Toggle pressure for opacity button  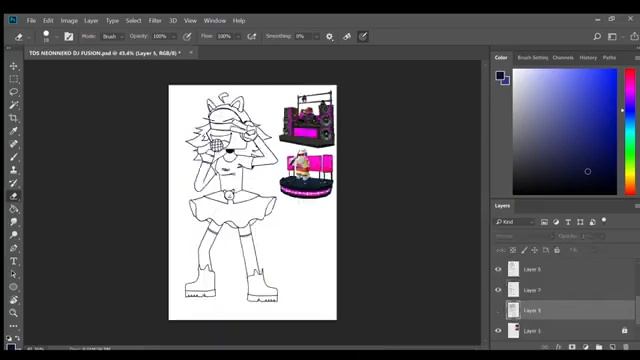point(187,37)
